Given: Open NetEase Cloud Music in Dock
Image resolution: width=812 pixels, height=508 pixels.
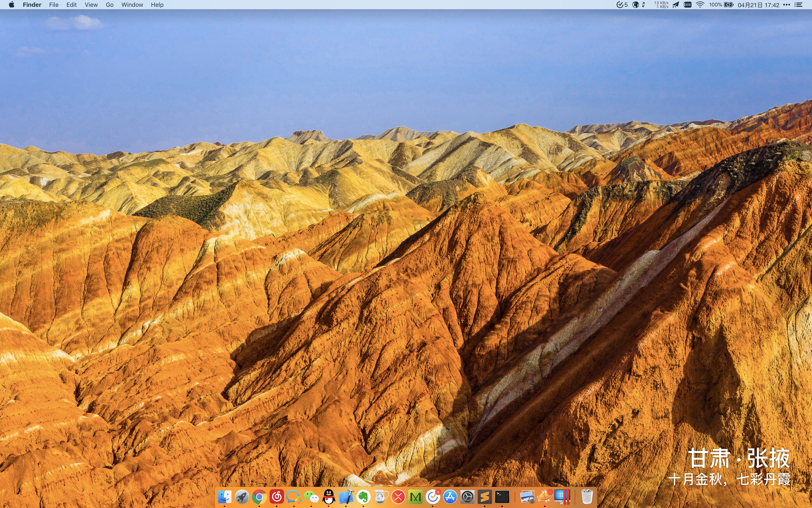Looking at the screenshot, I should [x=277, y=497].
